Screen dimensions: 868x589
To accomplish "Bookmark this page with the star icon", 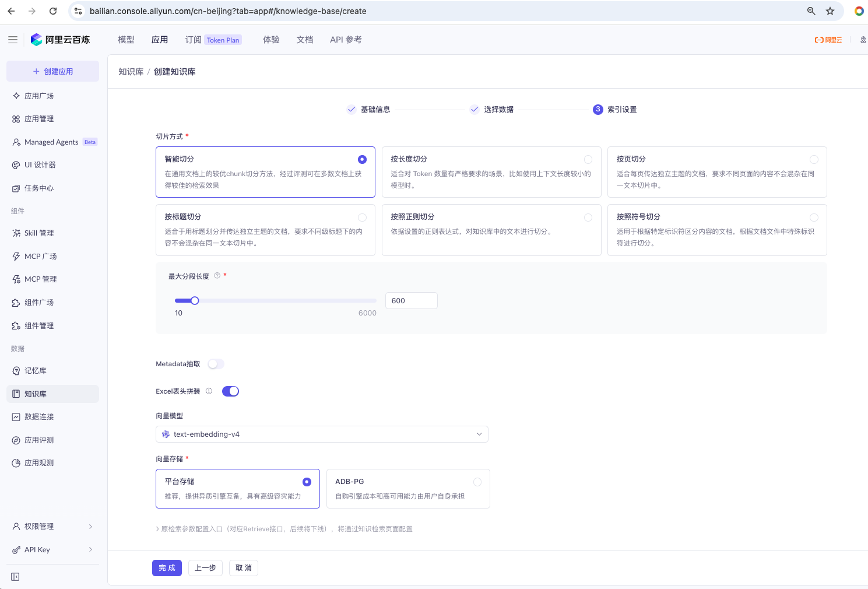I will point(830,11).
